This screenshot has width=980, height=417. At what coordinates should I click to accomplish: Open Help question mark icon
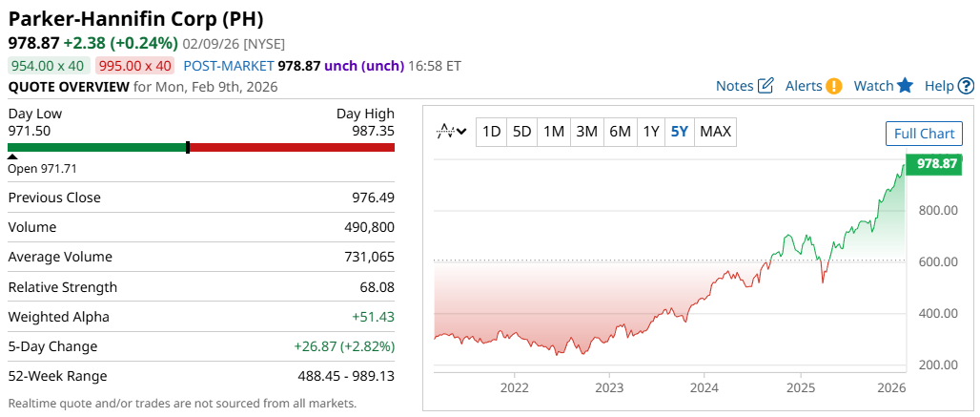[966, 86]
